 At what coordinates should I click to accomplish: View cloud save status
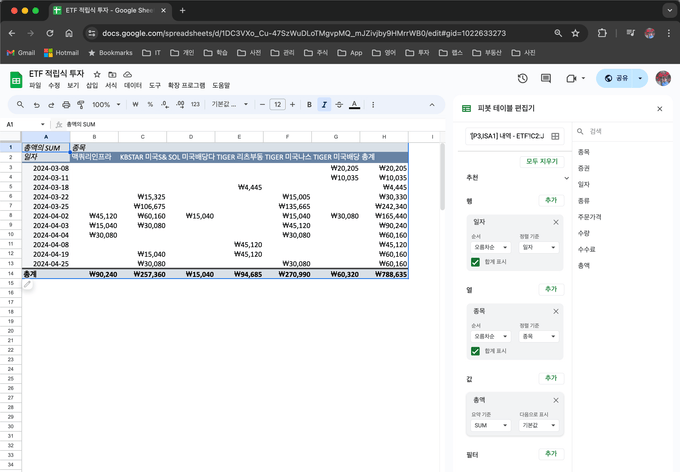tap(127, 74)
